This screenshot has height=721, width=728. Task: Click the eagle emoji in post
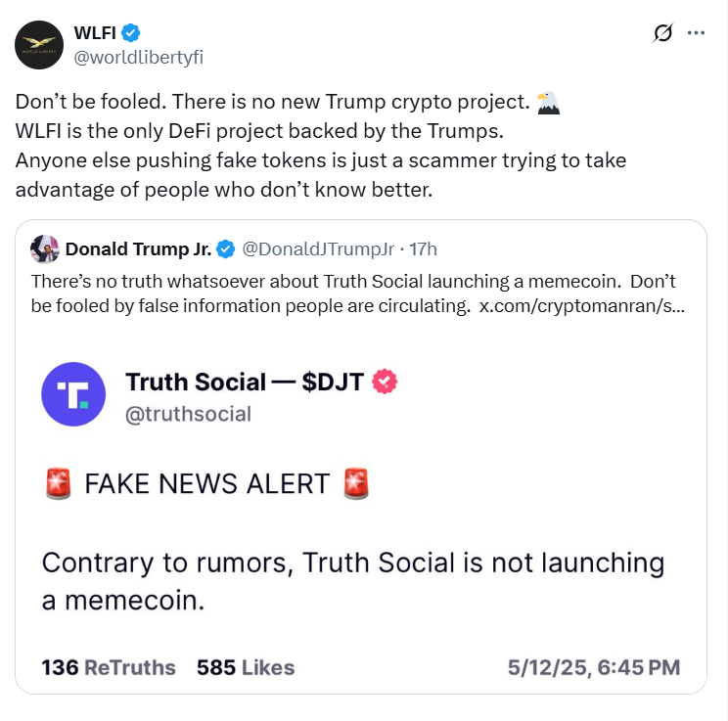point(550,101)
